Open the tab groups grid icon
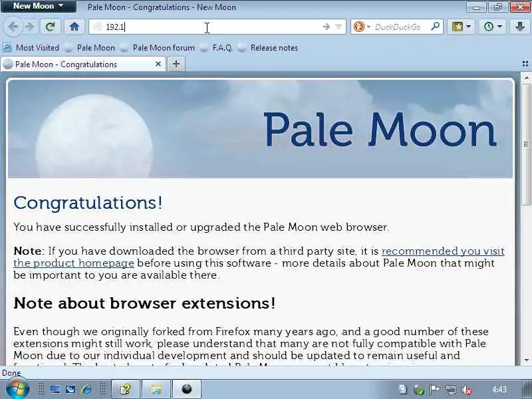The width and height of the screenshot is (532, 399). click(525, 64)
